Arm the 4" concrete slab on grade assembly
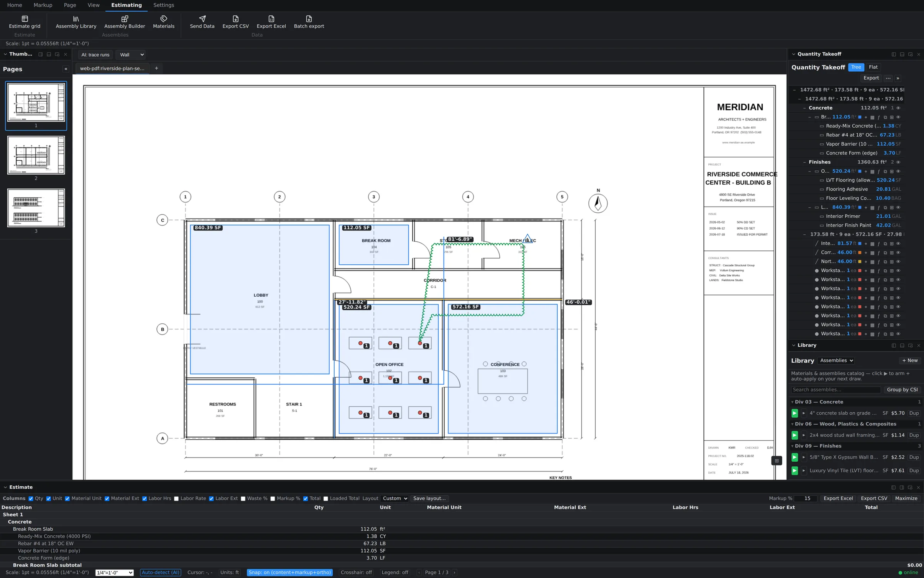 tap(795, 413)
